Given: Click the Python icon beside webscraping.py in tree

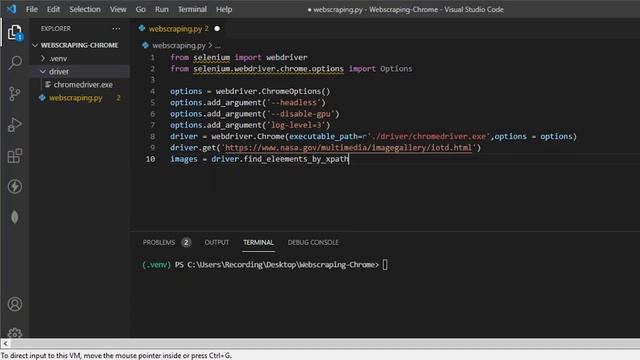Looking at the screenshot, I should 42,98.
